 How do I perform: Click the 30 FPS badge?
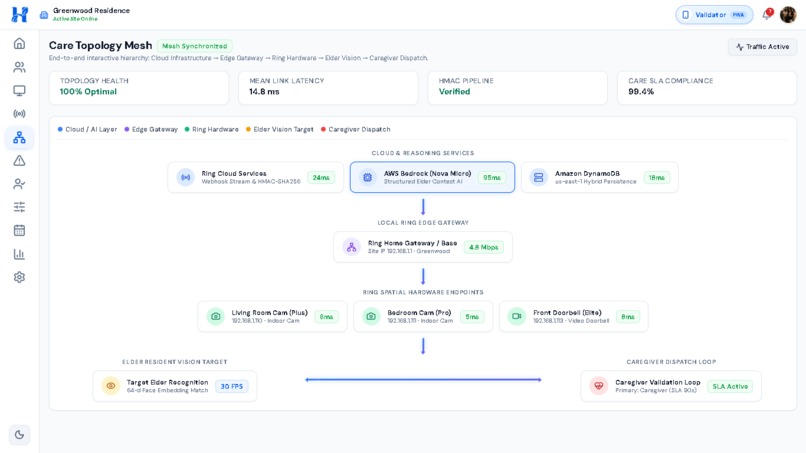tap(232, 386)
